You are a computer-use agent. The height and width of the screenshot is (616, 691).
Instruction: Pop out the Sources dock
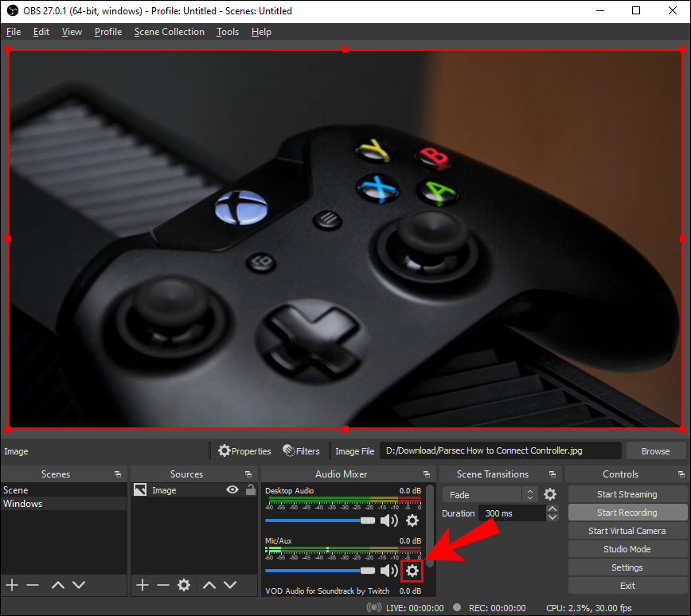click(248, 474)
